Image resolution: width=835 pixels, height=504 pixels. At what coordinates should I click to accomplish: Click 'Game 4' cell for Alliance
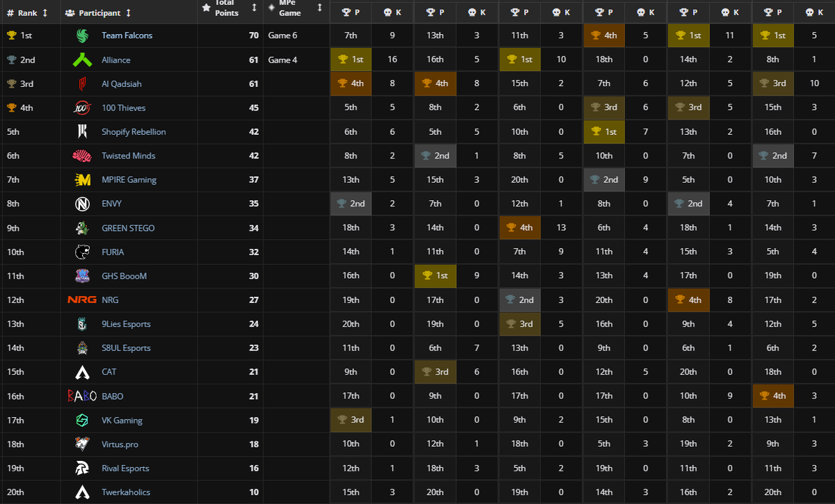pyautogui.click(x=296, y=60)
